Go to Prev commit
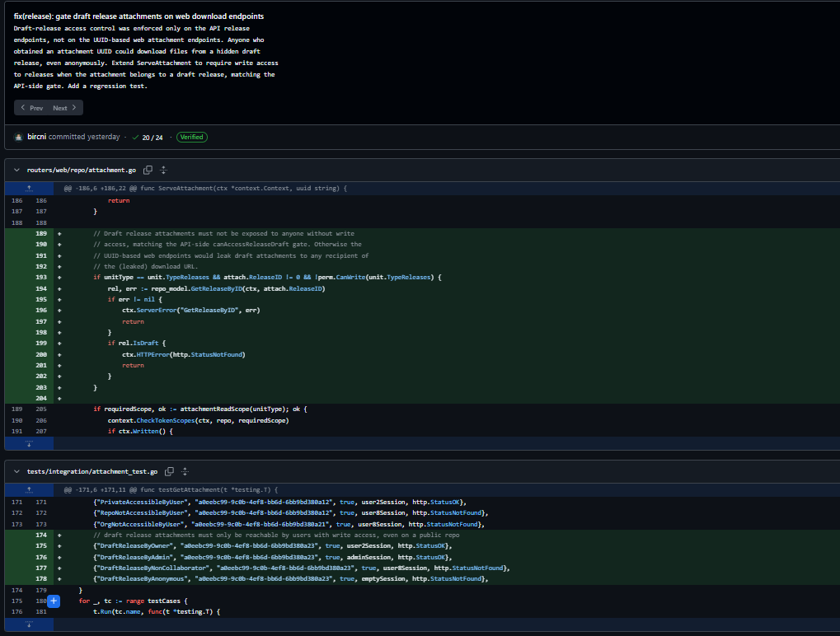 click(31, 108)
